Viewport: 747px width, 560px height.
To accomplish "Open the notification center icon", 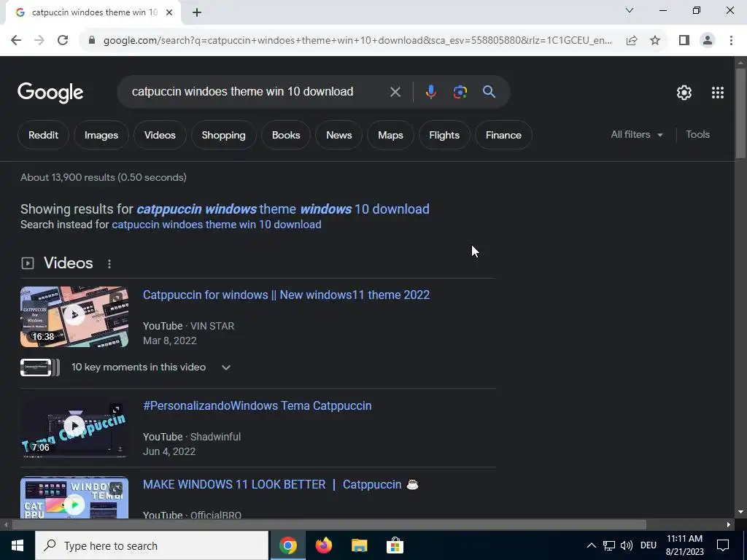I will (x=723, y=545).
